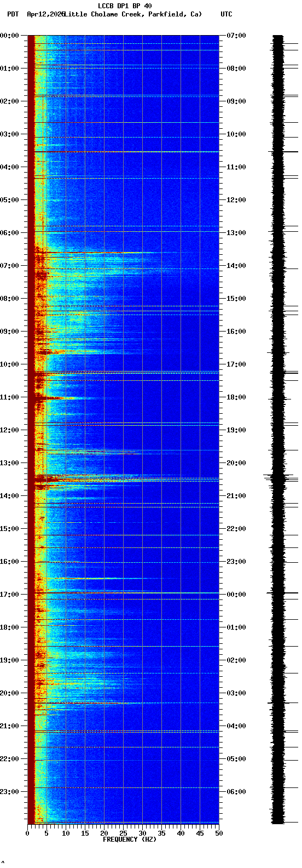Click the large seismic event near 13:30 PDT
302x868 pixels.
(123, 479)
